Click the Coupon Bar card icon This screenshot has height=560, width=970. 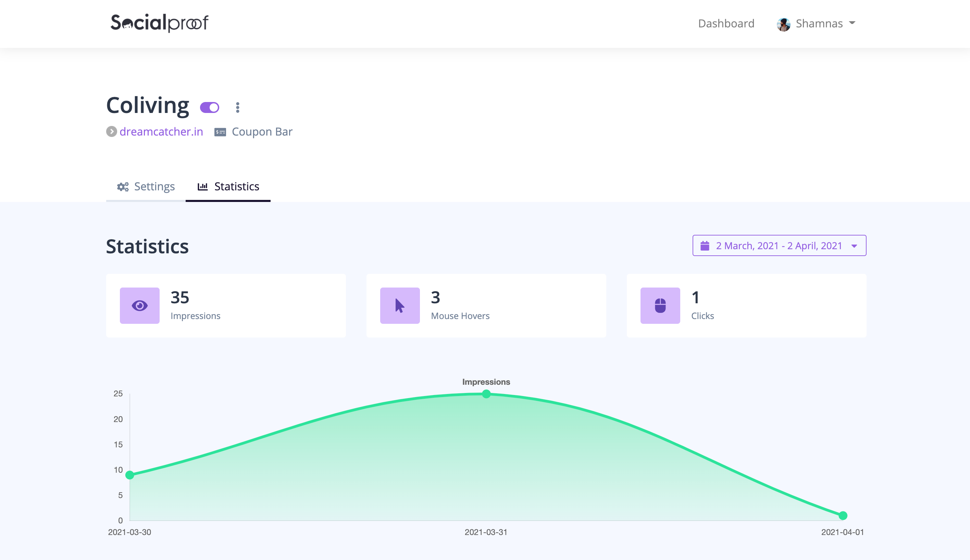220,132
